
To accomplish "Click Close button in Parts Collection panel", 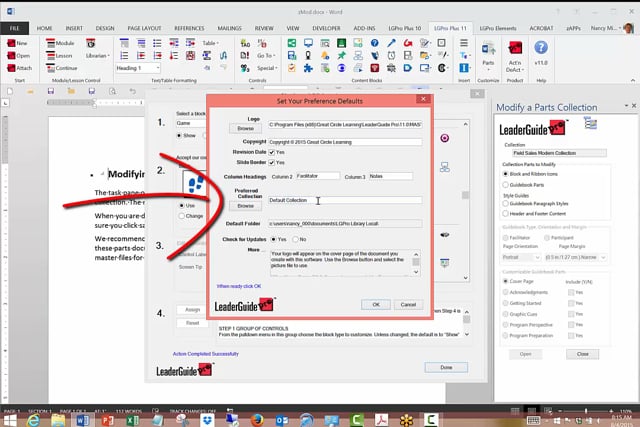I will [582, 354].
